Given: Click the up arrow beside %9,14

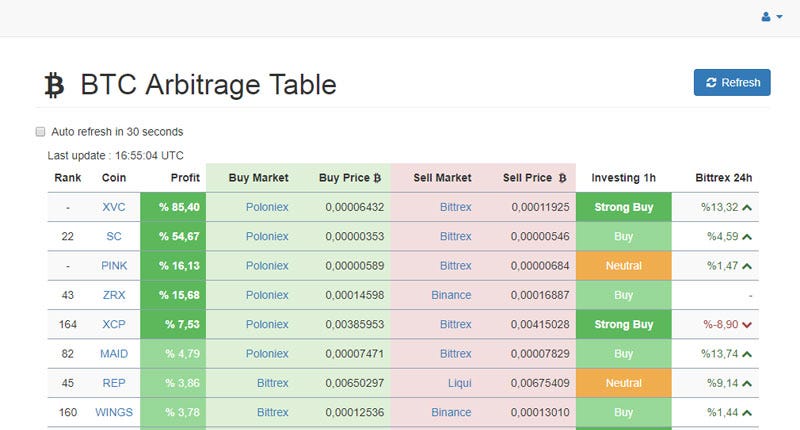Looking at the screenshot, I should coord(747,383).
